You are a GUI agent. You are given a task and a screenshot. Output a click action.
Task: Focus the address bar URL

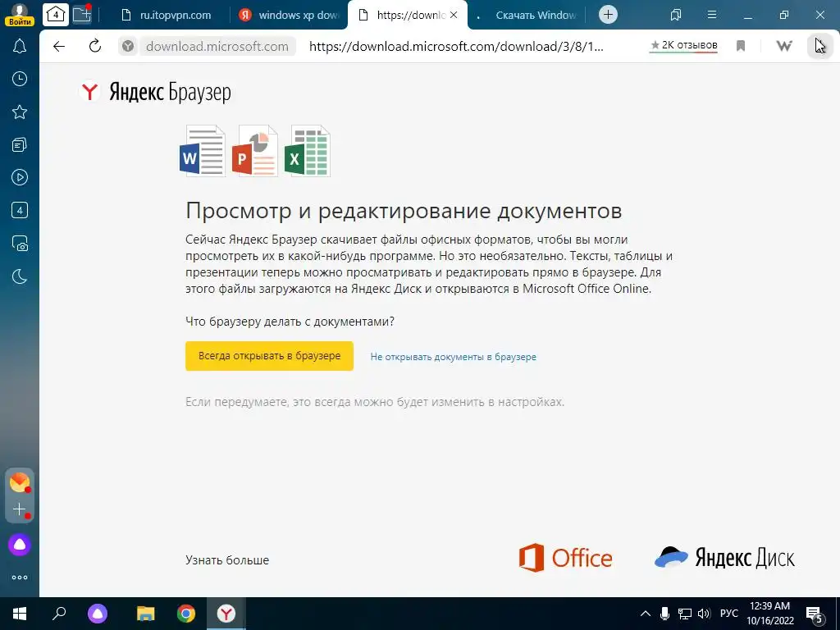point(456,46)
